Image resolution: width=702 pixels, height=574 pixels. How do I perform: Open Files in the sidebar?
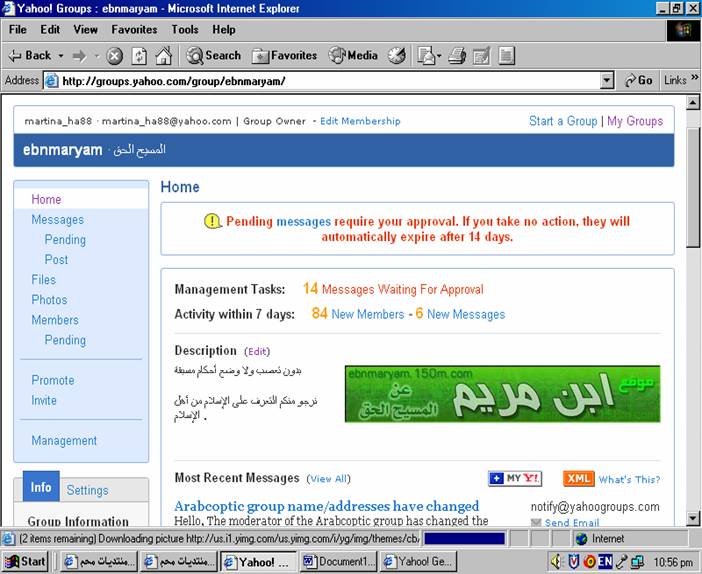(x=43, y=280)
